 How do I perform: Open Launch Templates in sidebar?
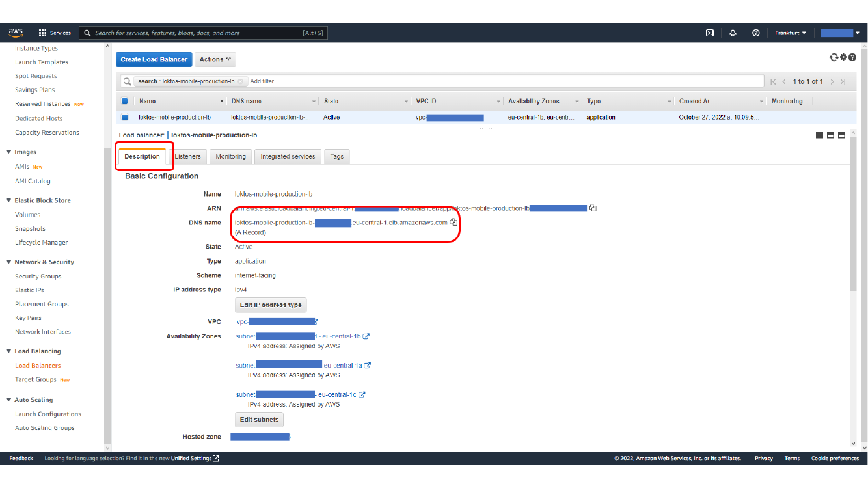pyautogui.click(x=42, y=62)
